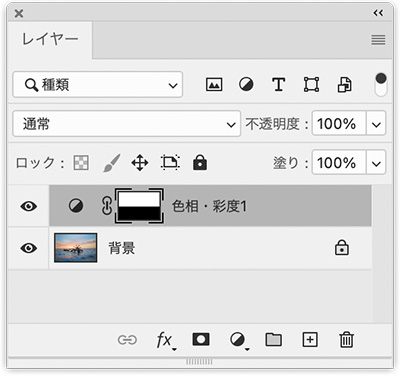Image resolution: width=400 pixels, height=378 pixels.
Task: Close the panel with X button
Action: click(19, 14)
